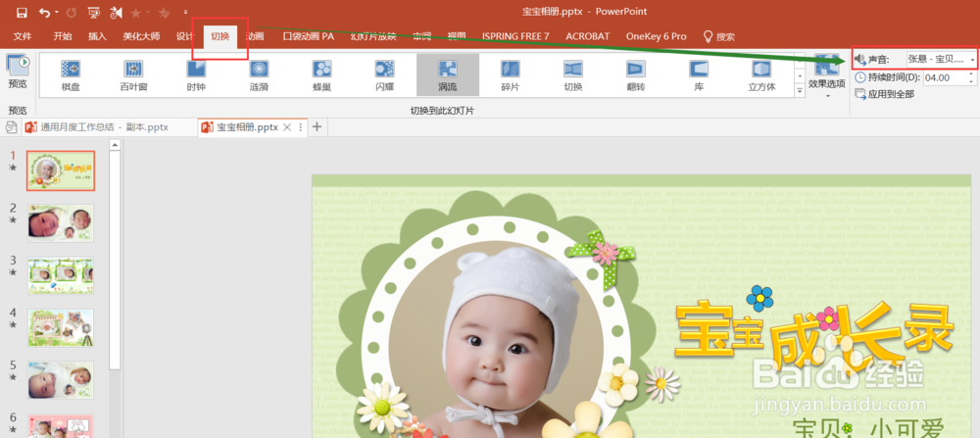This screenshot has height=438, width=980.
Task: Select slide 4 thumbnail
Action: point(61,328)
